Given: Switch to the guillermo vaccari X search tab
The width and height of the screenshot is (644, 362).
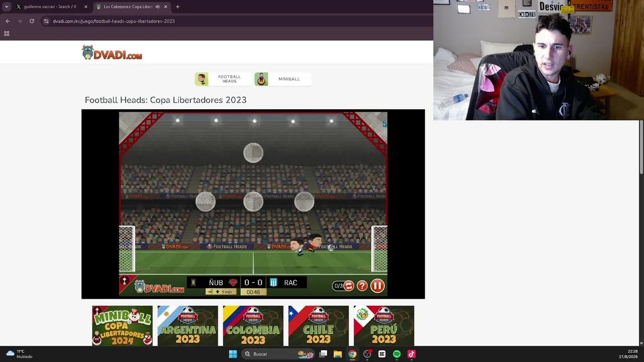Looking at the screenshot, I should pyautogui.click(x=50, y=7).
